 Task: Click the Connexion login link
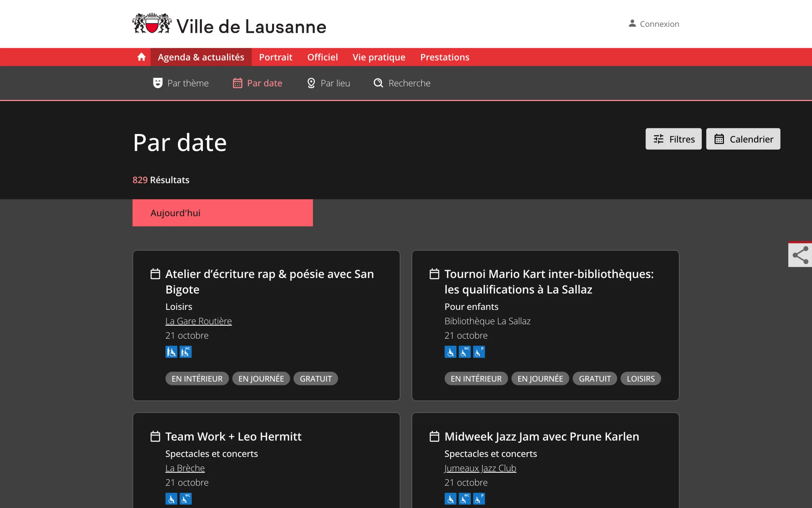point(654,24)
